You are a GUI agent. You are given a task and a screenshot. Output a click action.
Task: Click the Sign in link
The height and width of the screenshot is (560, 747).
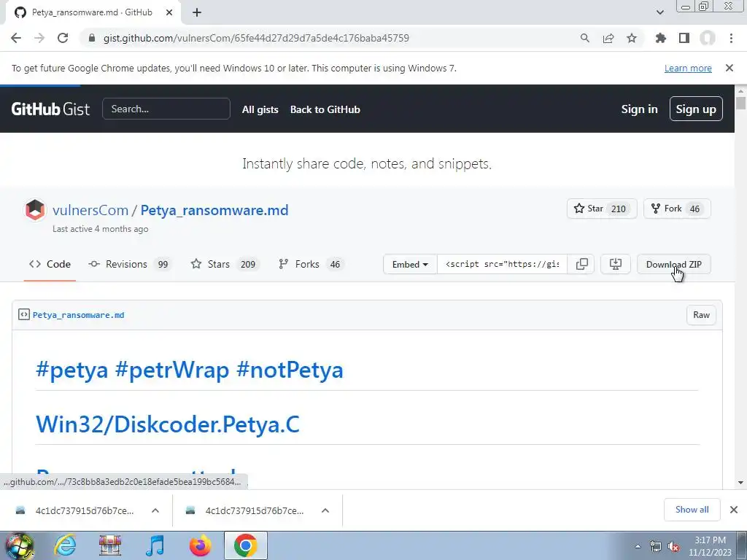pyautogui.click(x=639, y=109)
